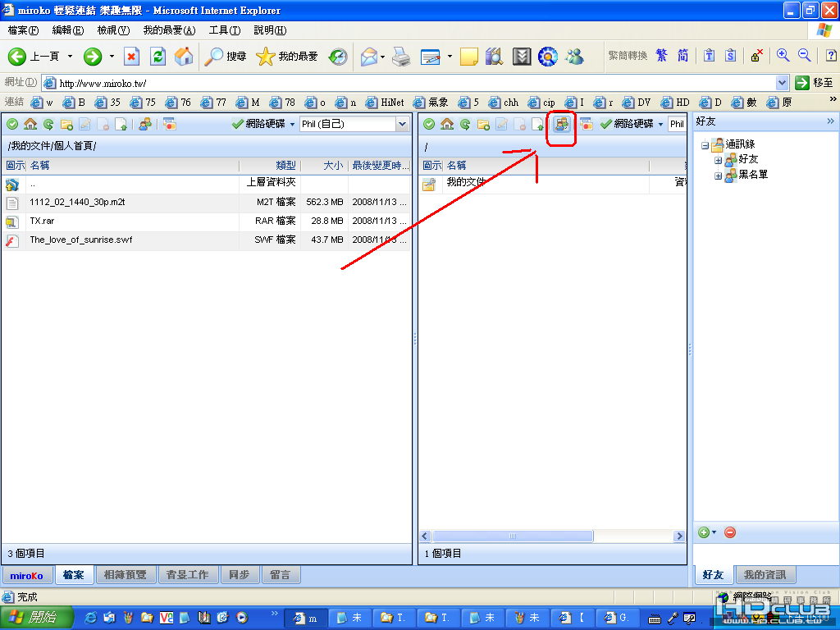
Task: Click the credit card icon in left pane
Action: (x=170, y=125)
